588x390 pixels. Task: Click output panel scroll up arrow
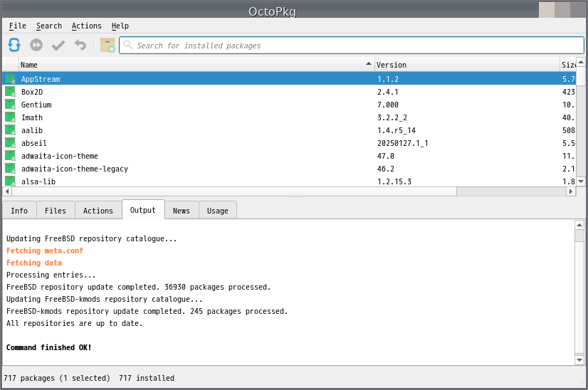(579, 225)
